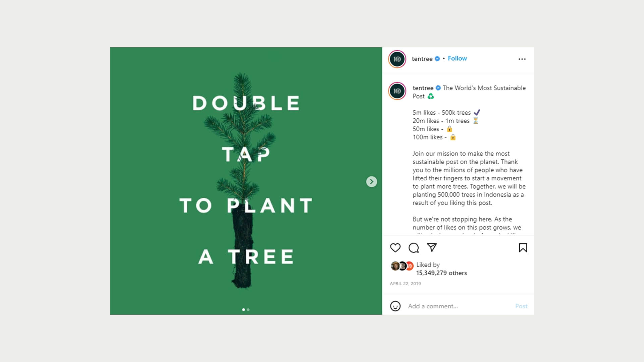Select the first carousel dot indicator
The width and height of the screenshot is (644, 362).
click(x=244, y=310)
